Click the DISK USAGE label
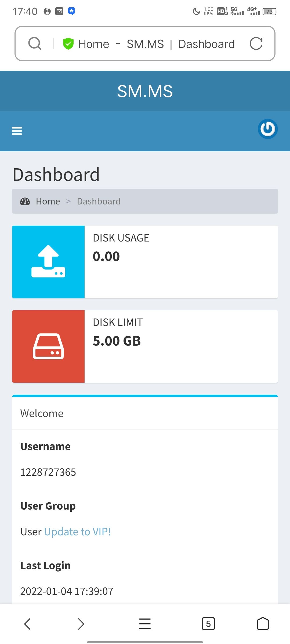Screen dimensions: 290x644 point(121,238)
